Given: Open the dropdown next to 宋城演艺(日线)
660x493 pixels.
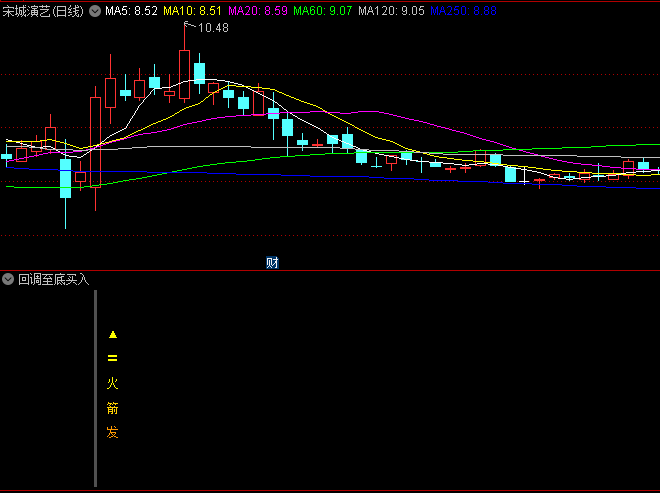Looking at the screenshot, I should [x=95, y=10].
